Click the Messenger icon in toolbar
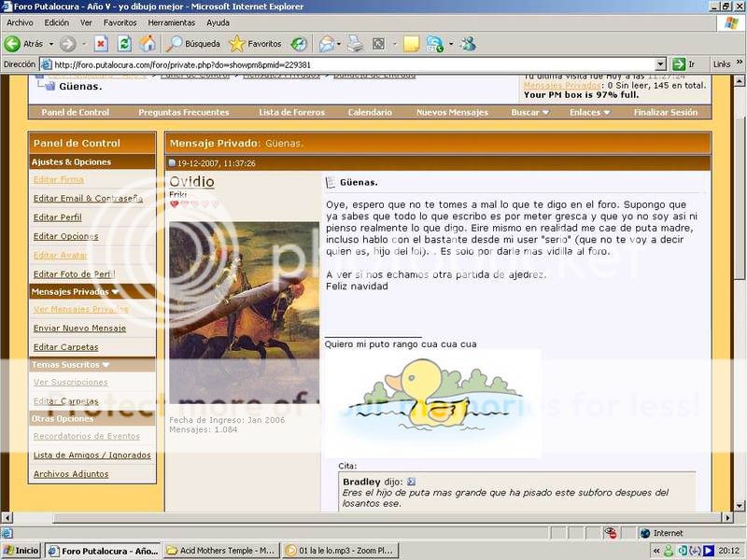The image size is (747, 560). click(x=468, y=44)
